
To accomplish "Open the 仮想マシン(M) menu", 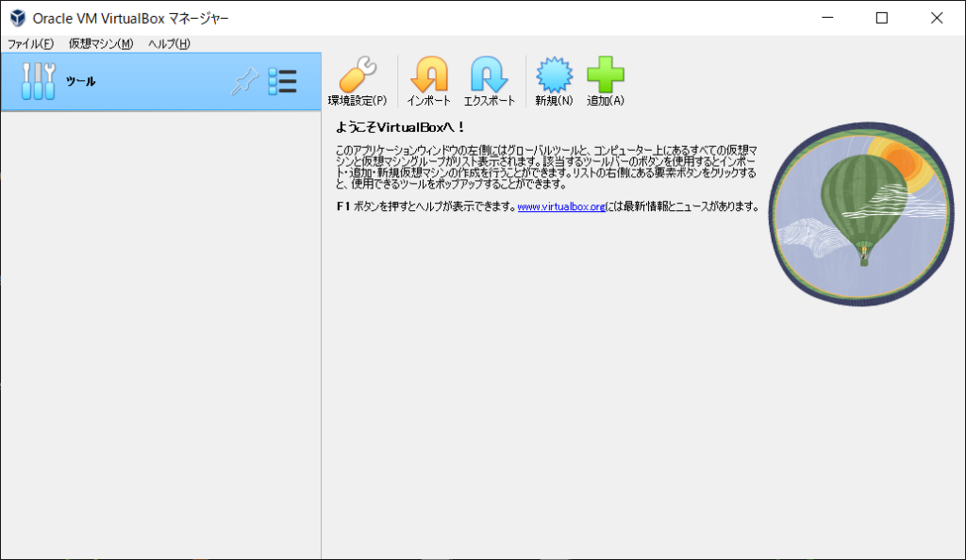I will [101, 43].
